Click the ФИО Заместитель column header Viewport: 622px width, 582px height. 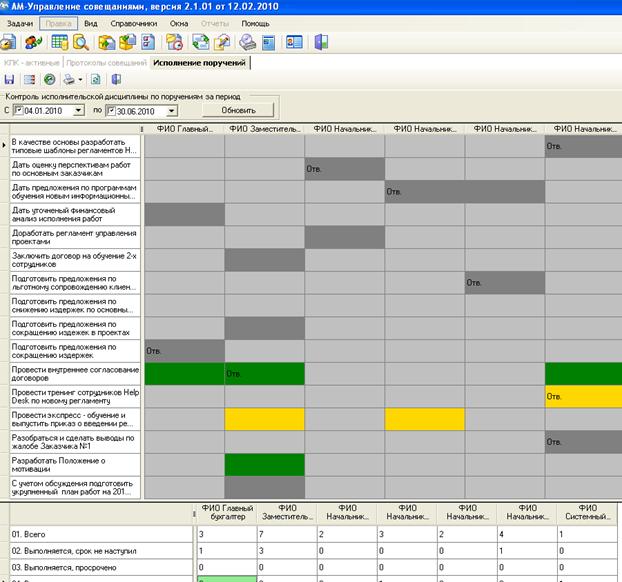coord(264,129)
